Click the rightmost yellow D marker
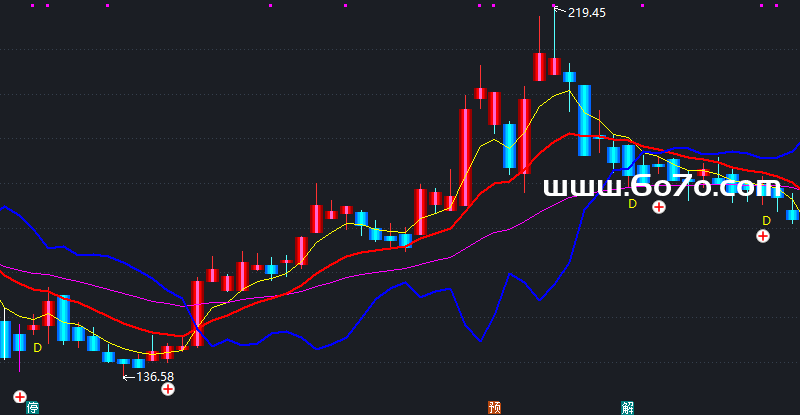This screenshot has height=415, width=800. [x=767, y=220]
